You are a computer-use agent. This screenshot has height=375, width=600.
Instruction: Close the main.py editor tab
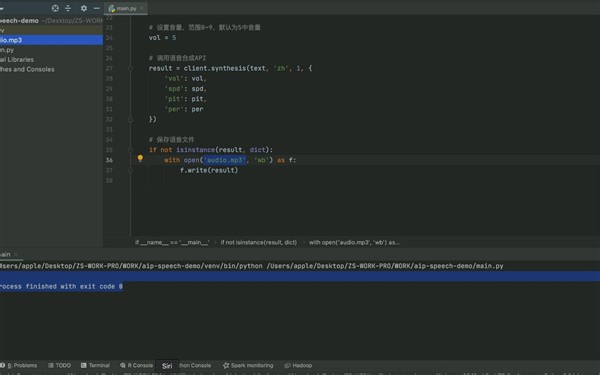(x=142, y=8)
